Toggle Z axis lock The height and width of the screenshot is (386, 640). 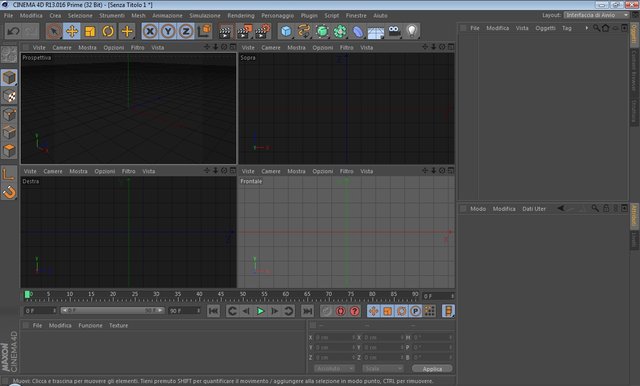point(186,31)
